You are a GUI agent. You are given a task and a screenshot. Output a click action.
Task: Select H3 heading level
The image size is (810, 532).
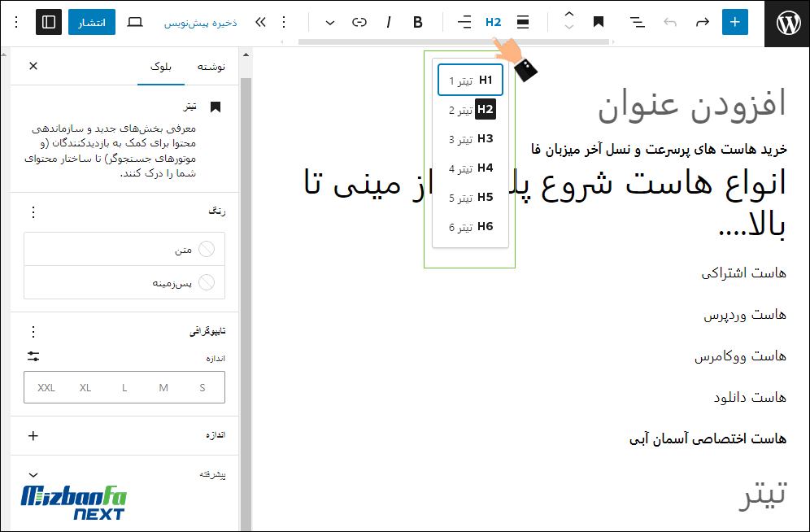470,139
